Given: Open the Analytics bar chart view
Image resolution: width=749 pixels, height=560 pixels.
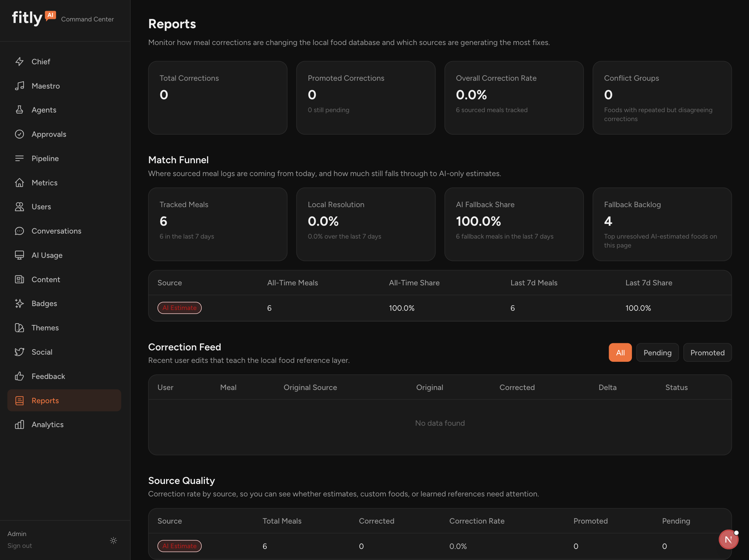Looking at the screenshot, I should 20,424.
